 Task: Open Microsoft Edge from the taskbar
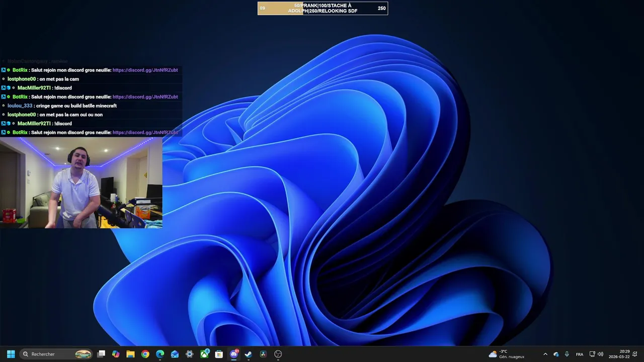[160, 354]
